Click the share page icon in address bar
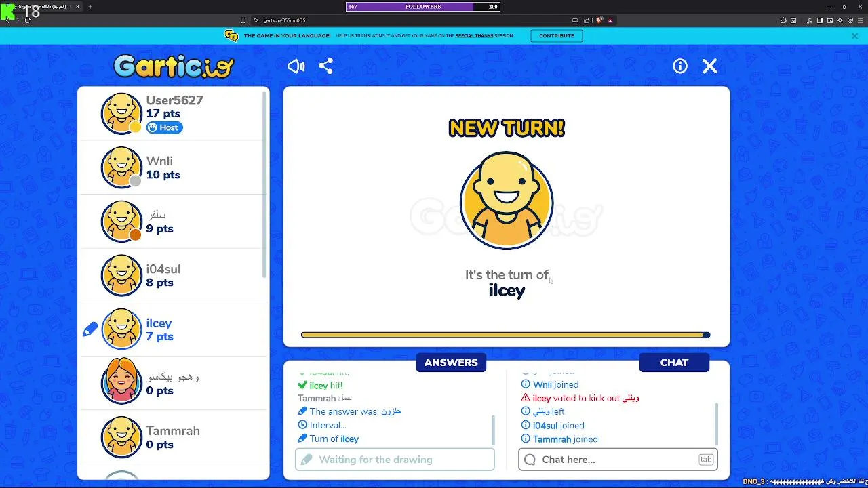This screenshot has width=868, height=488. (x=587, y=20)
